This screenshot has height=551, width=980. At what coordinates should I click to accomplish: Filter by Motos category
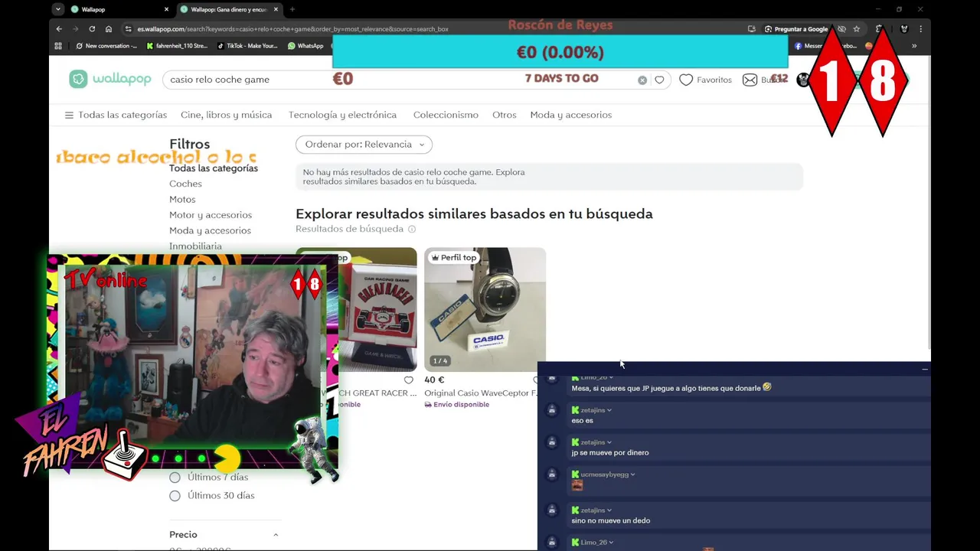point(182,199)
